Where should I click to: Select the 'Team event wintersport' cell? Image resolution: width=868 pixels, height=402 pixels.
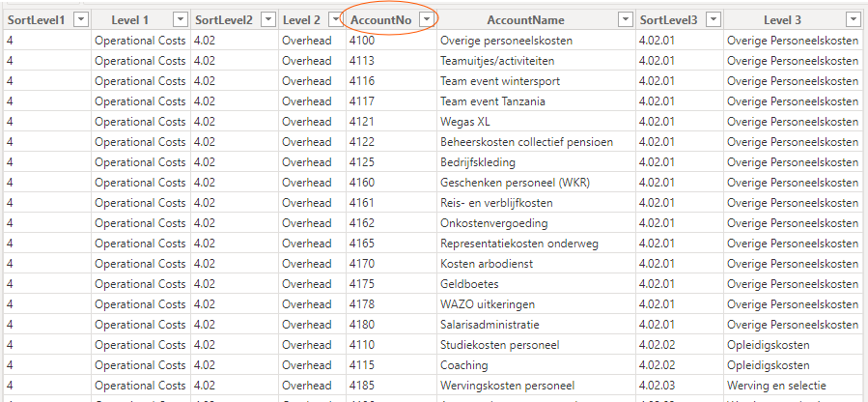click(x=536, y=81)
